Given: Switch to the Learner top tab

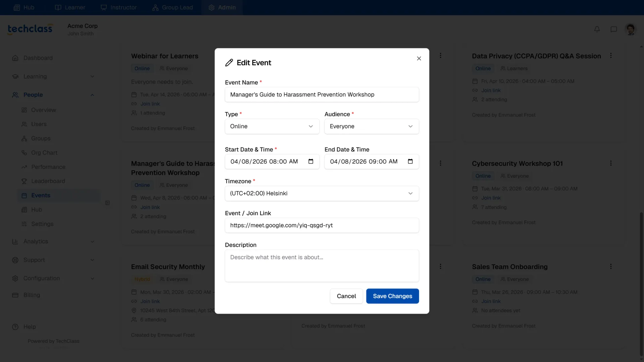Looking at the screenshot, I should (x=70, y=7).
